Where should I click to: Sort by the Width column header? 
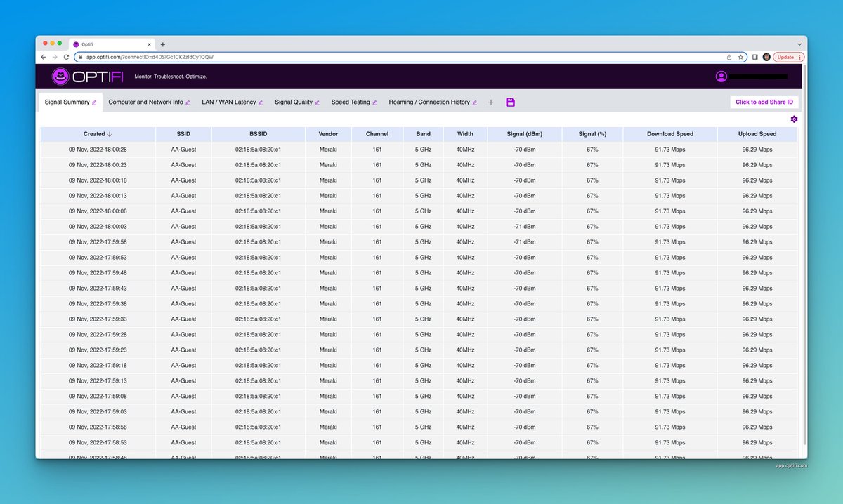(x=465, y=134)
